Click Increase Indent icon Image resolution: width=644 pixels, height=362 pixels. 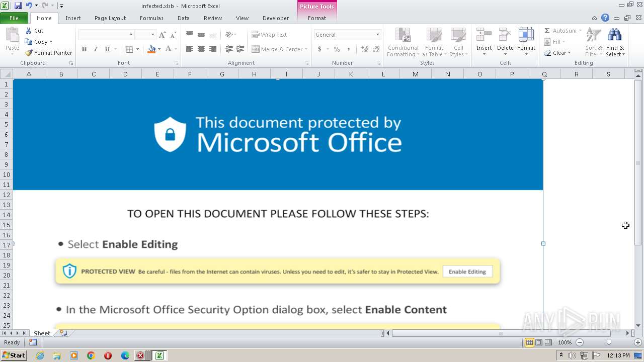click(240, 49)
